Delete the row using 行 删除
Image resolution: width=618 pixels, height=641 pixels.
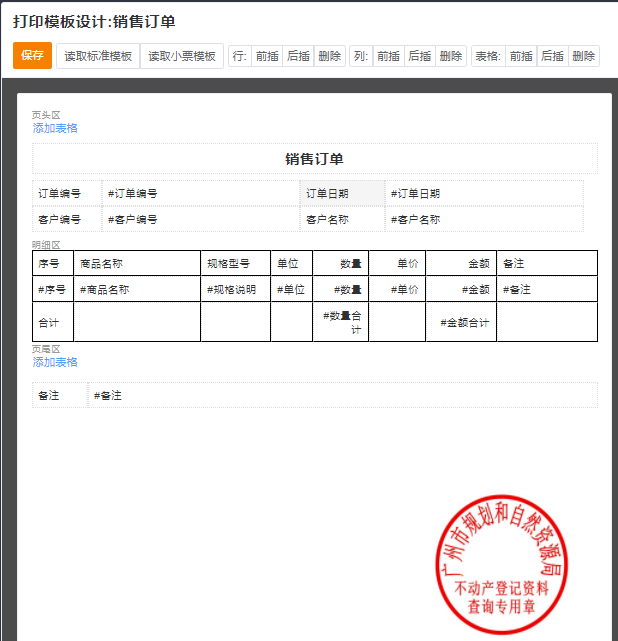click(x=330, y=56)
